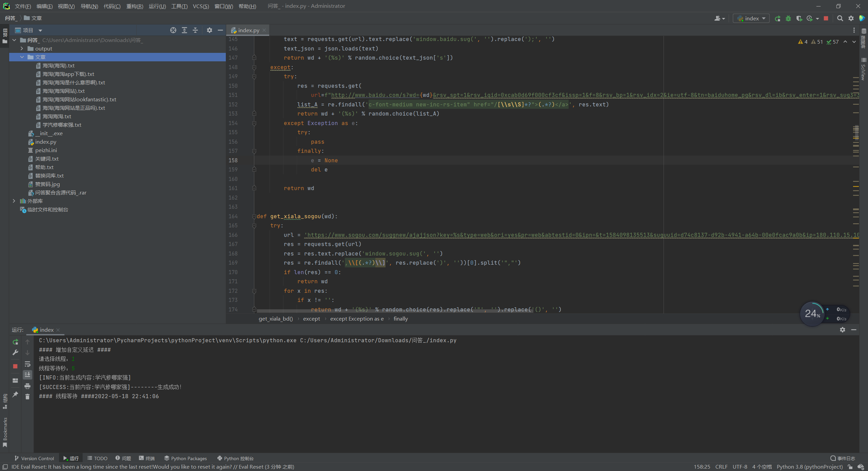Select the index tab in Run panel
Viewport: 868px width, 471px height.
coord(46,330)
